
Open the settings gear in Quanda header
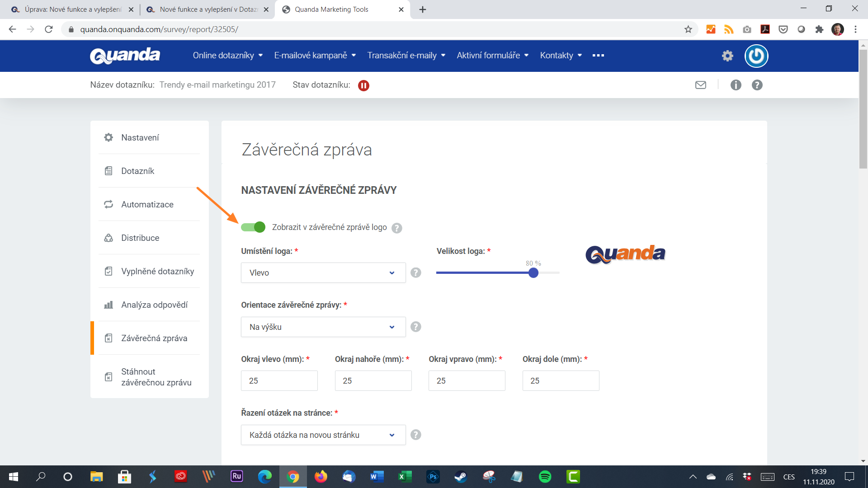[727, 56]
